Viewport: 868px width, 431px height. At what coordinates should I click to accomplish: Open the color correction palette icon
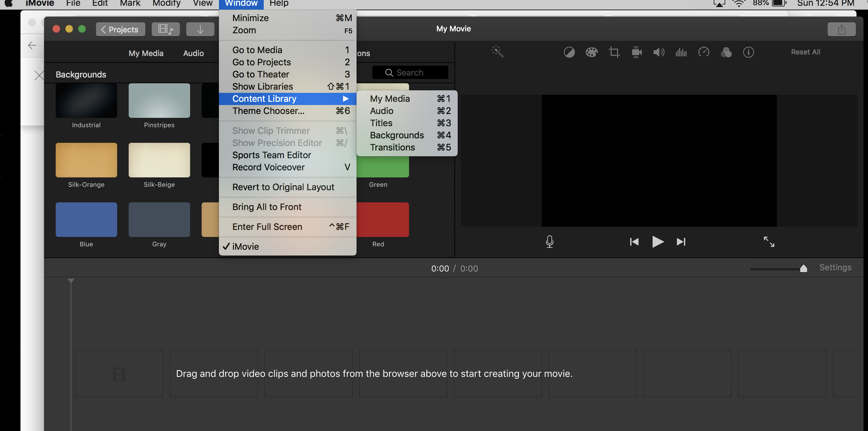pyautogui.click(x=591, y=52)
